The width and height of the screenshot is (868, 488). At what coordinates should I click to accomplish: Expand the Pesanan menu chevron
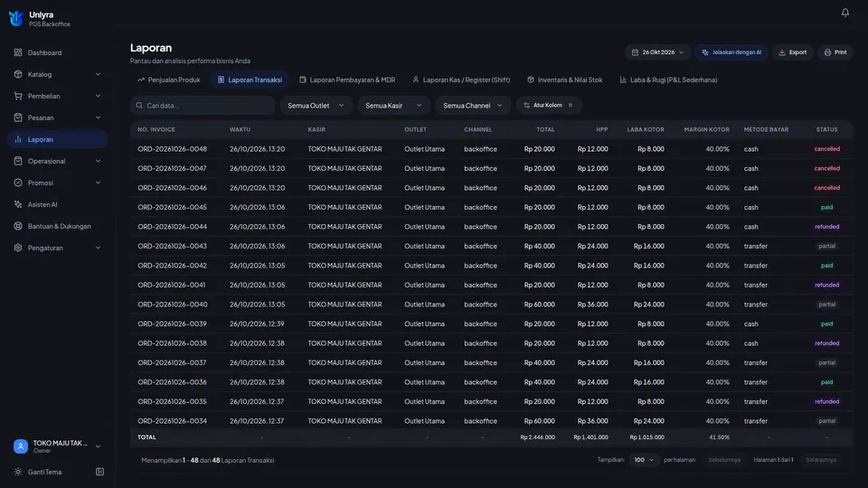(98, 117)
